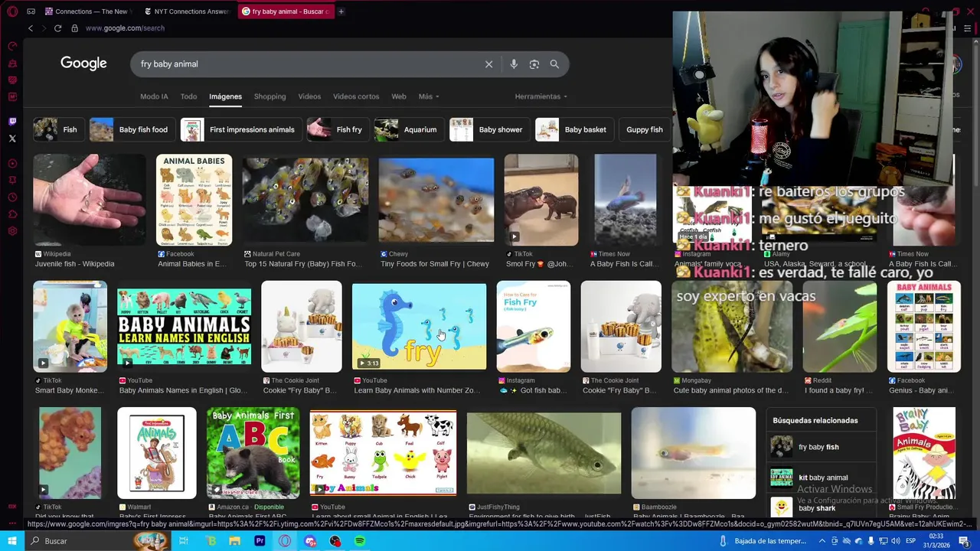Viewport: 980px width, 551px height.
Task: Go back using the browser back arrow
Action: pyautogui.click(x=31, y=28)
